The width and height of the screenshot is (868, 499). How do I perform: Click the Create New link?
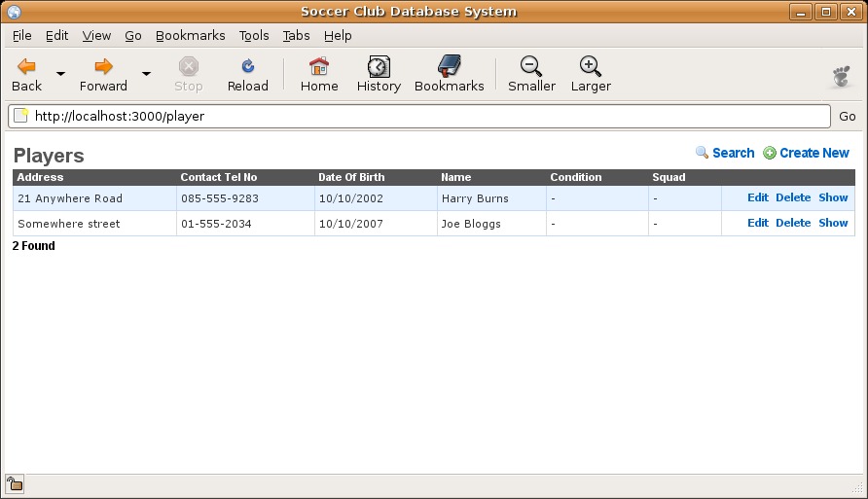click(814, 153)
